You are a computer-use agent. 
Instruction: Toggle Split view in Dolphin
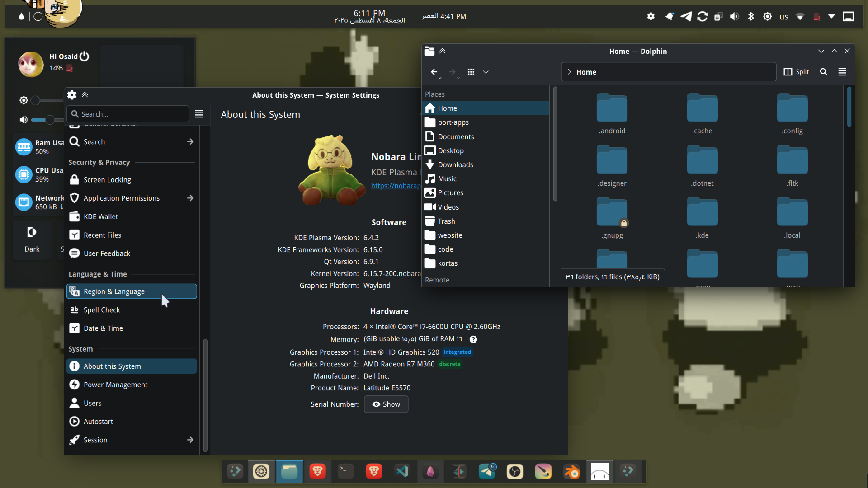796,72
